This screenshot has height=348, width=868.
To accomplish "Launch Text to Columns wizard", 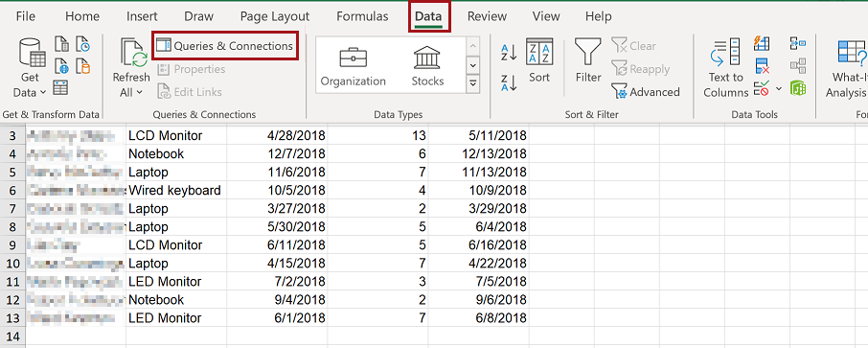I will (726, 69).
